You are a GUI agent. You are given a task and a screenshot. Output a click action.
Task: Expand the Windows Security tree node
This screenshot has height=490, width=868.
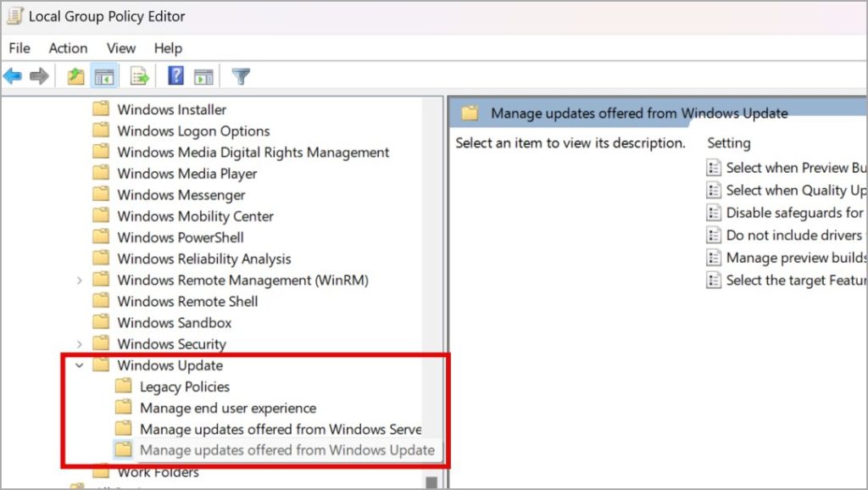(80, 343)
